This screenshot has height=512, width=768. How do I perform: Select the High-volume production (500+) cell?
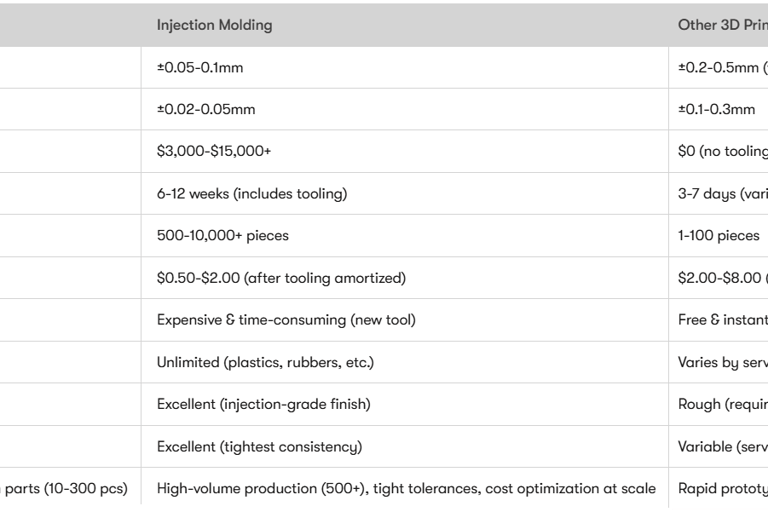coord(406,488)
